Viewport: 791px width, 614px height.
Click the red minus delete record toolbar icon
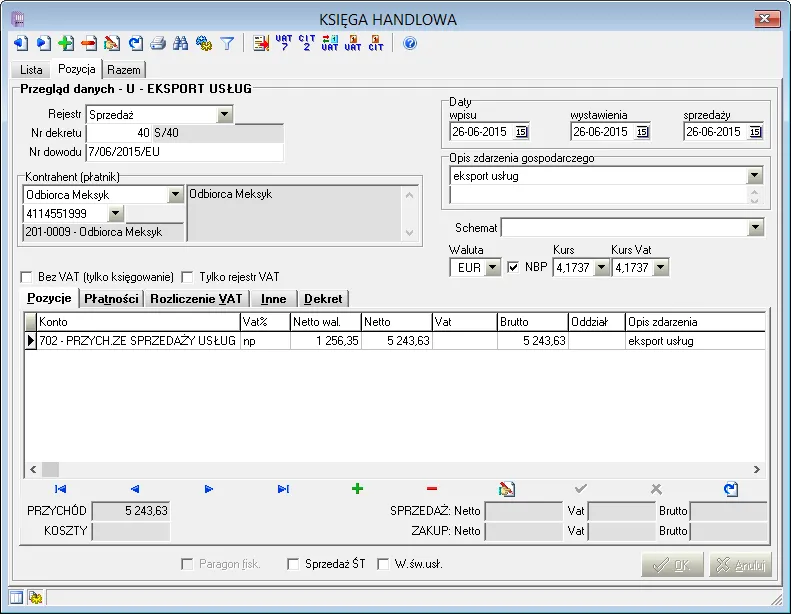pyautogui.click(x=89, y=43)
